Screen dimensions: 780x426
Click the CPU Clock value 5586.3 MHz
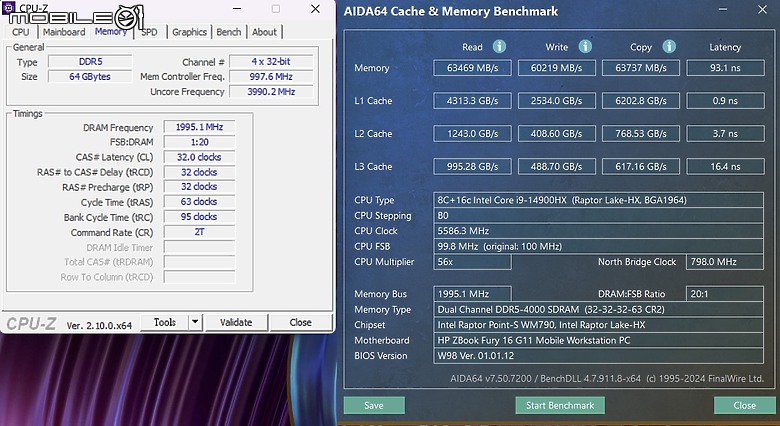point(598,231)
